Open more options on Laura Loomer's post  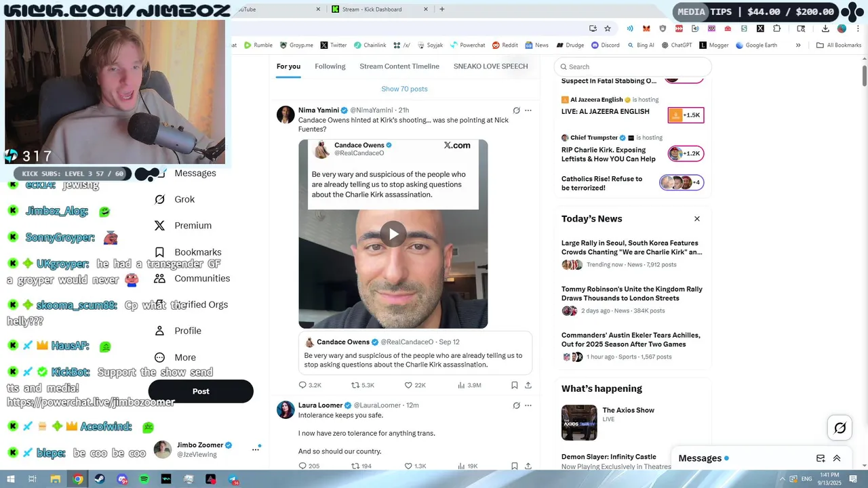(x=528, y=405)
